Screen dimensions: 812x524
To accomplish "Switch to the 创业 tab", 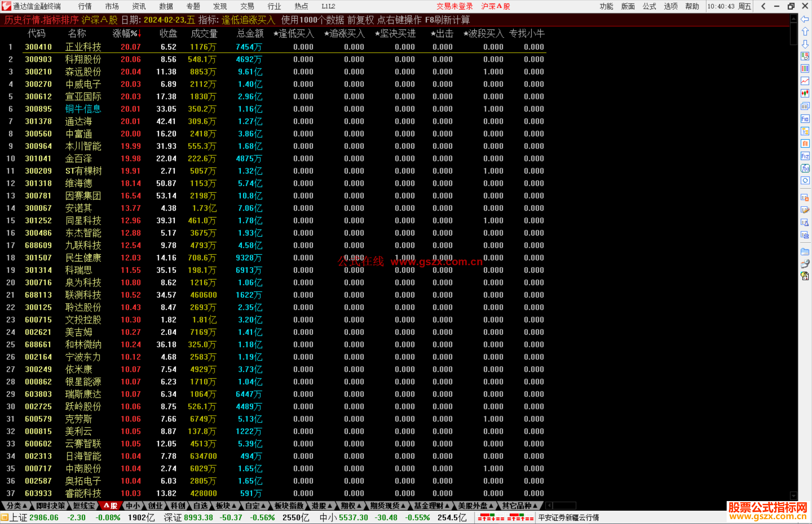I will [x=155, y=506].
